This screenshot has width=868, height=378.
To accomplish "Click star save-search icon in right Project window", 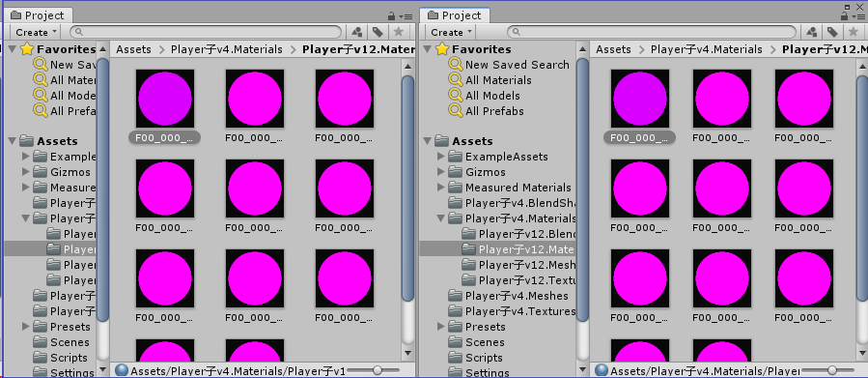I will pos(853,32).
